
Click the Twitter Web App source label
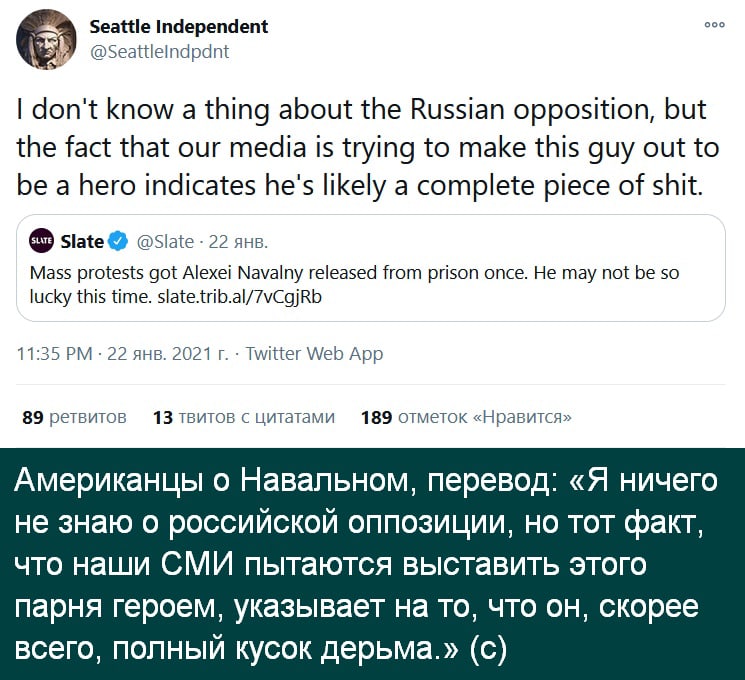pyautogui.click(x=314, y=353)
